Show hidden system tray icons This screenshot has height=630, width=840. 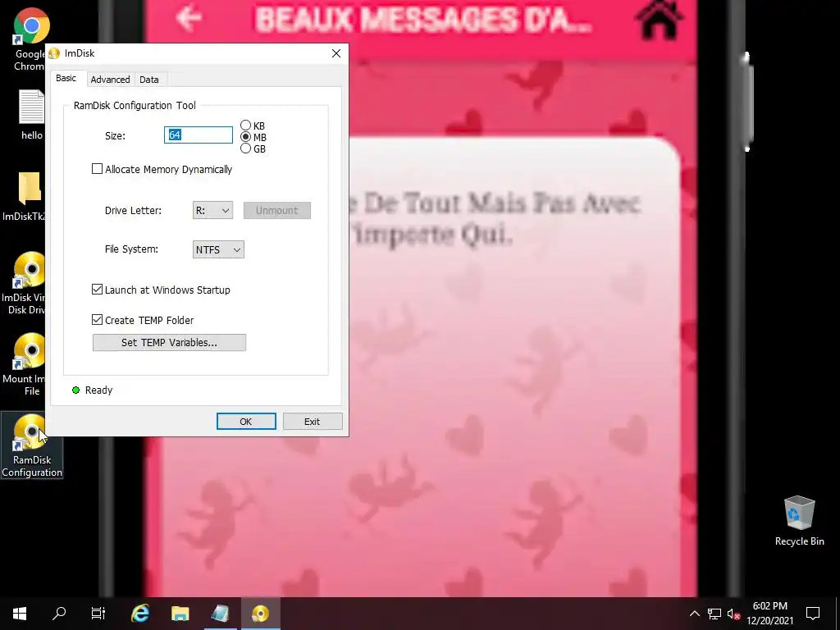[694, 614]
